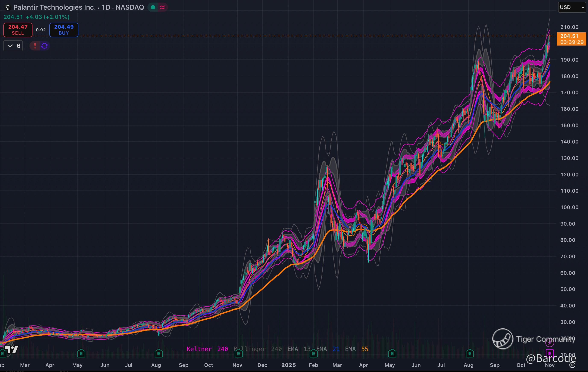Click the TradingView logo in the corner
This screenshot has width=588, height=372.
(11, 349)
